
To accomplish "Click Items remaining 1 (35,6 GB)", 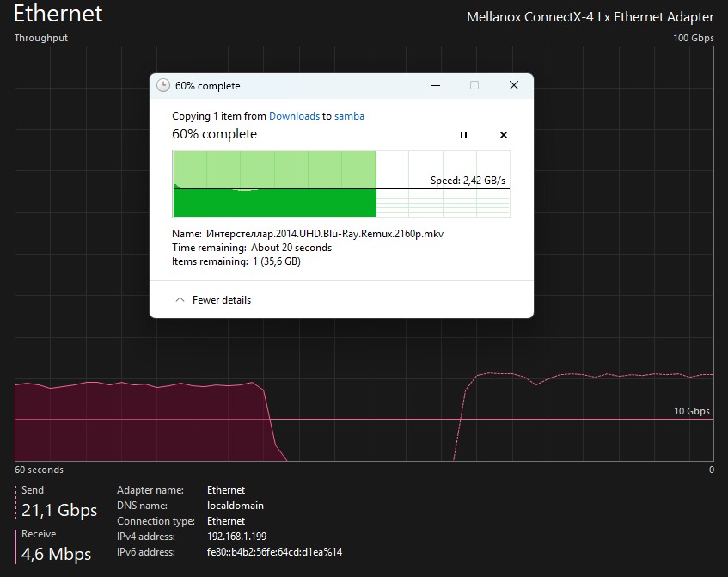I will pyautogui.click(x=236, y=261).
